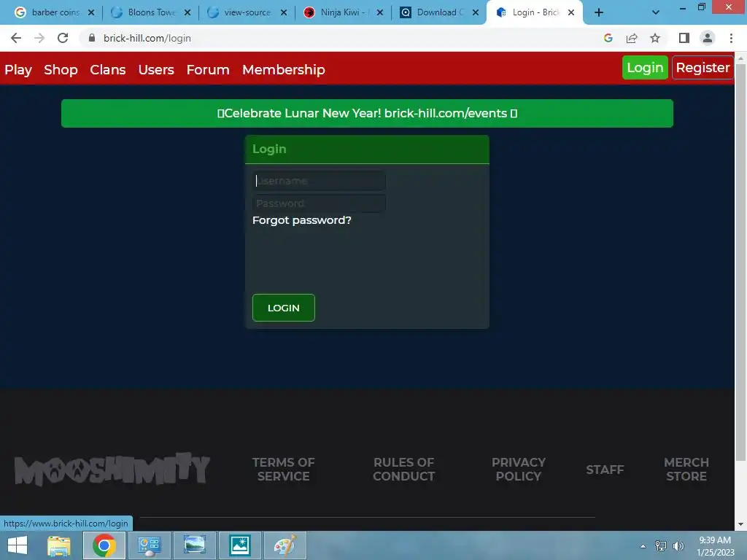Go to the Clans page
The width and height of the screenshot is (747, 560).
(108, 69)
